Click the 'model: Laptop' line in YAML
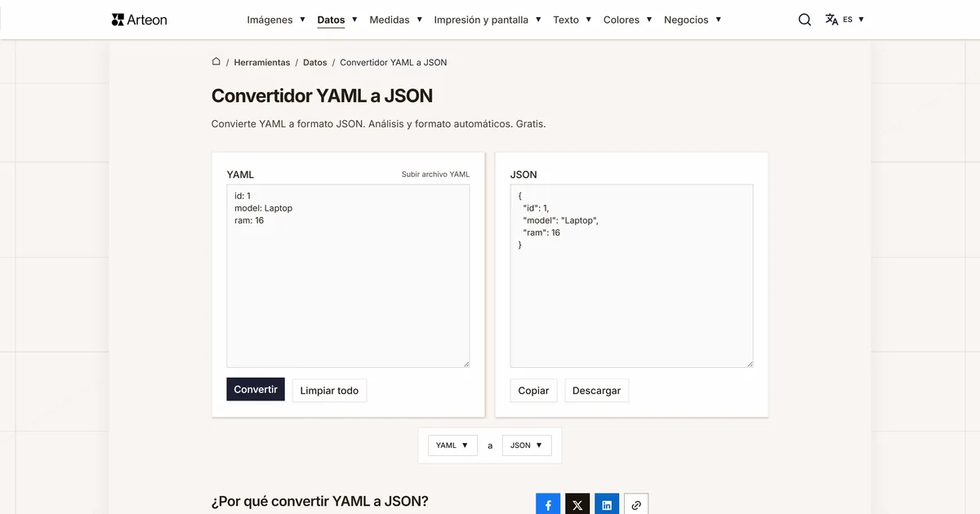 263,208
